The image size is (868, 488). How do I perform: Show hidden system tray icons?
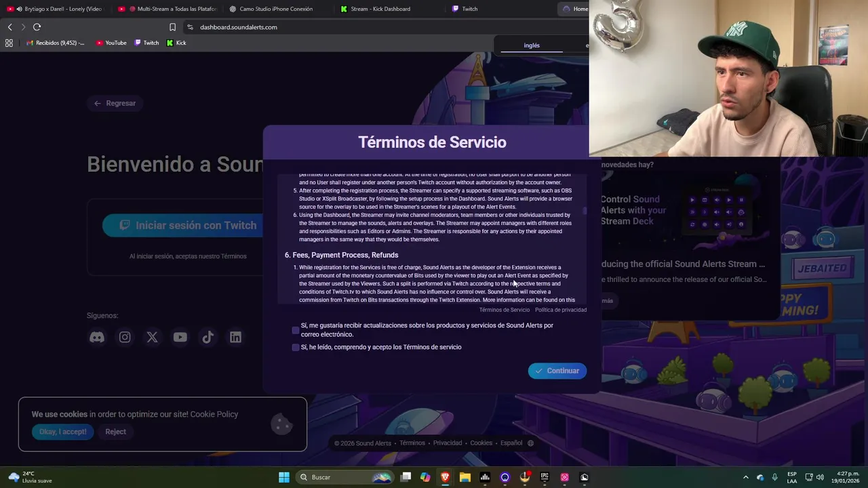click(746, 477)
